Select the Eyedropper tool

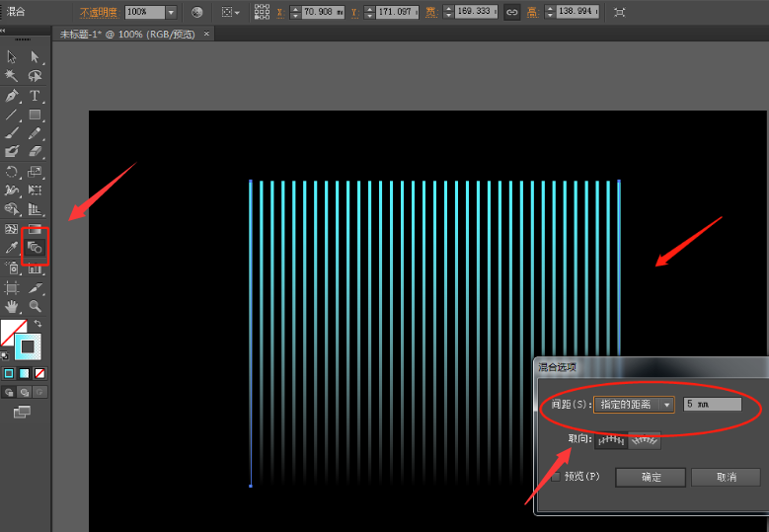click(x=12, y=248)
